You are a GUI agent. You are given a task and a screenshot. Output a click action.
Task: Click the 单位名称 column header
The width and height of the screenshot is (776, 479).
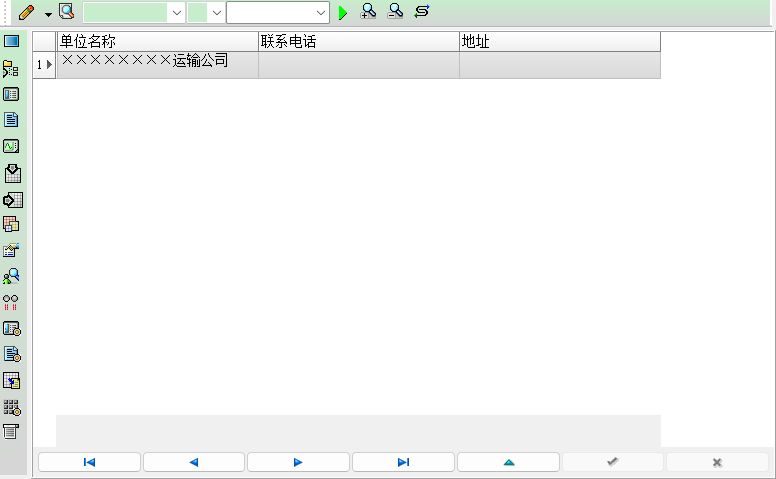pyautogui.click(x=157, y=42)
